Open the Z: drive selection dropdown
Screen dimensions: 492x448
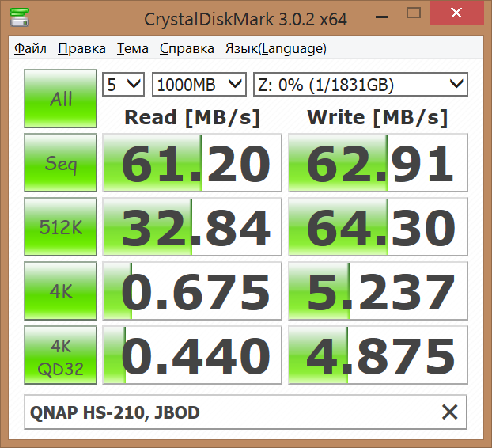(x=359, y=84)
